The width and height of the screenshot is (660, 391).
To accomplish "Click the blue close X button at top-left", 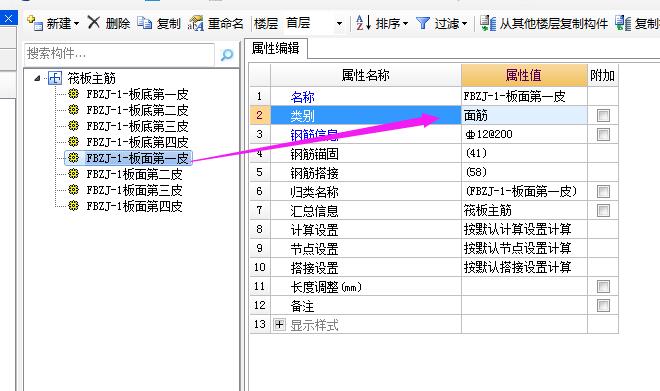I will coord(8,19).
